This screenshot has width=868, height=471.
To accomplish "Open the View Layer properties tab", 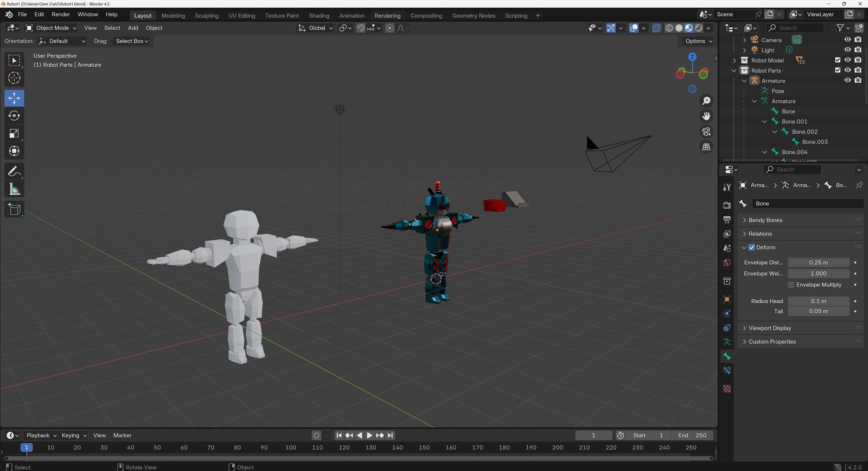I will click(727, 234).
